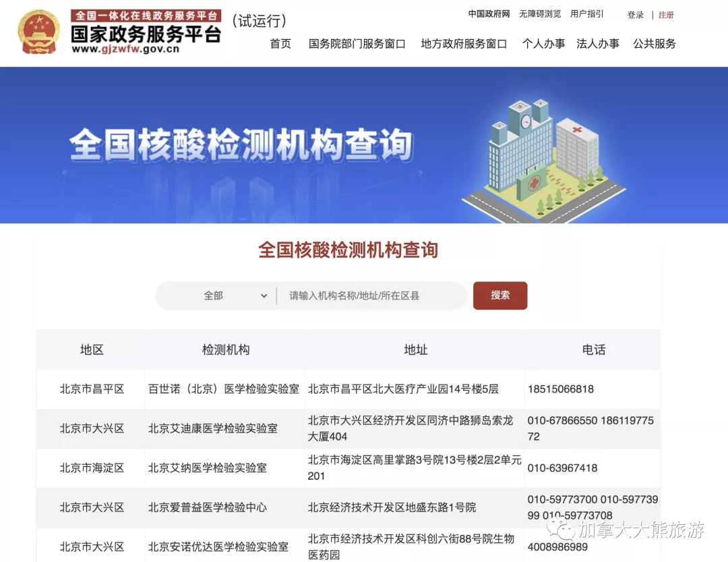Open the 中国政府网 link
728x562 pixels.
coord(489,14)
